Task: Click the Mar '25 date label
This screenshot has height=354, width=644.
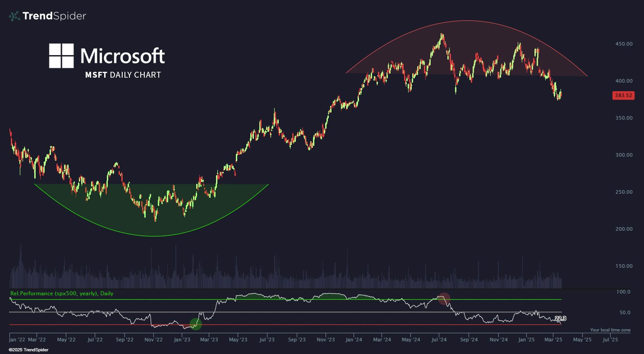Action: pyautogui.click(x=553, y=339)
